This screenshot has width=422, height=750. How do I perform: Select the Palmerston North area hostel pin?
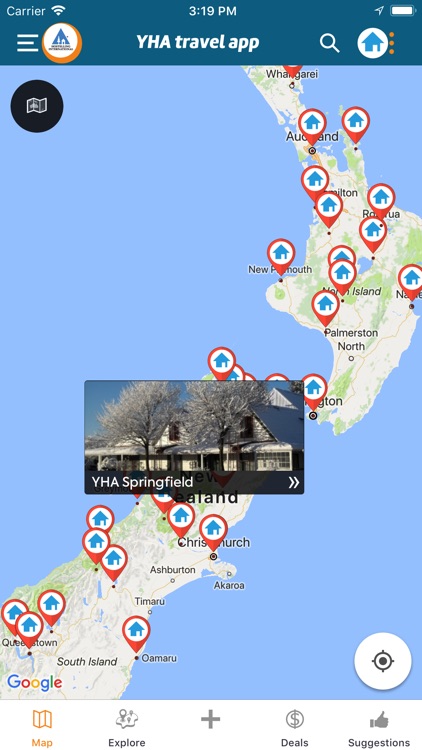326,308
